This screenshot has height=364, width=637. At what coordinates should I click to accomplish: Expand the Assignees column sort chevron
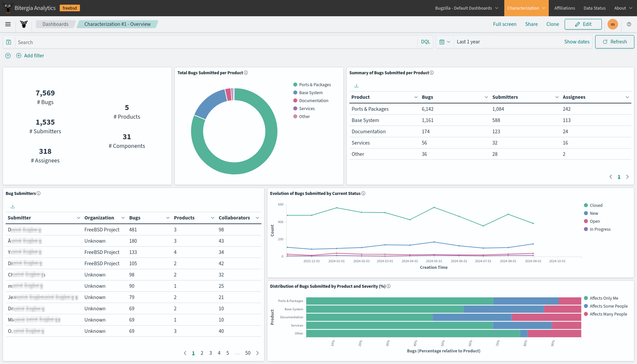pos(627,97)
